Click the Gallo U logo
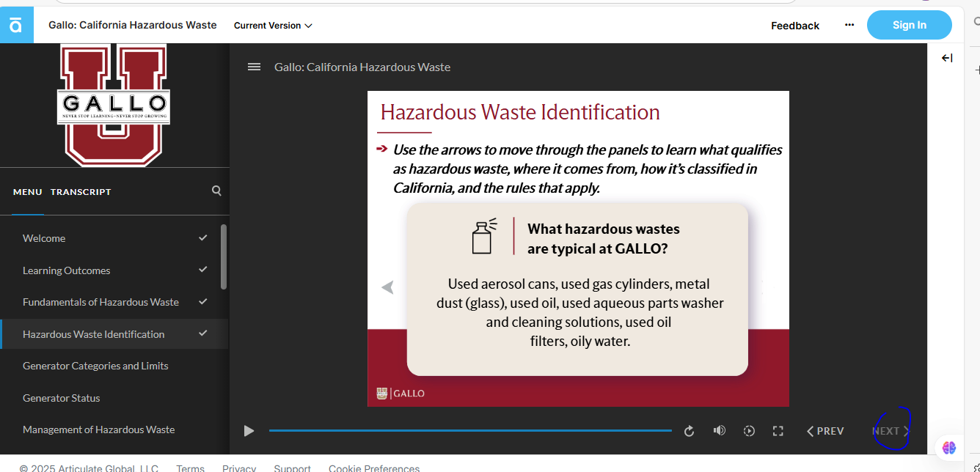This screenshot has width=980, height=472. click(x=114, y=105)
